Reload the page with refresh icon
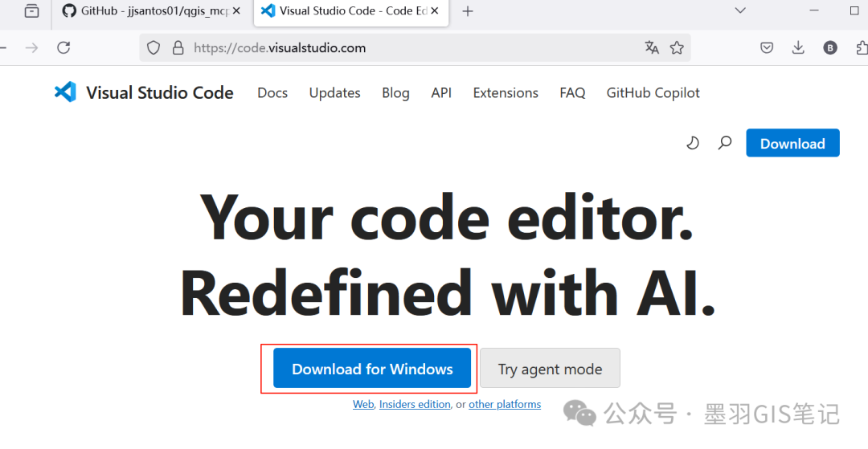868x449 pixels. point(63,47)
